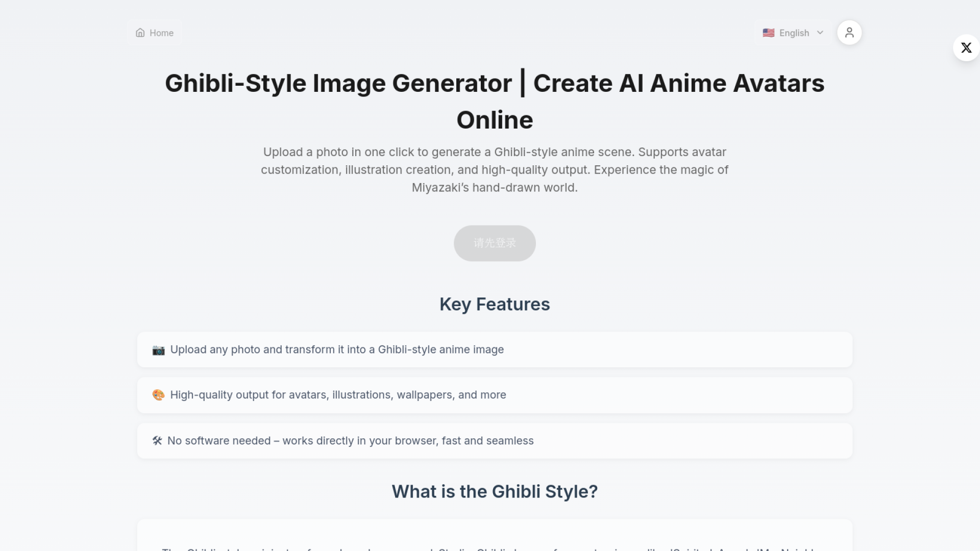Click 'What is the Ghibli Style?' heading

tap(494, 492)
